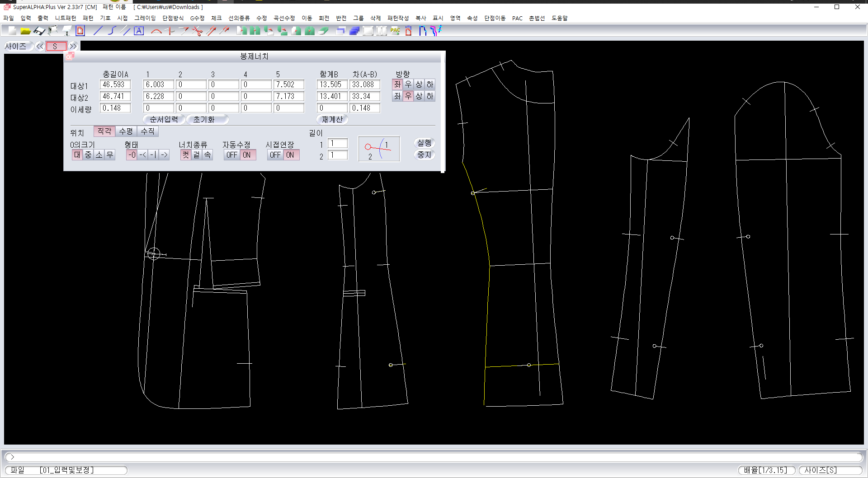Select the blue S-curve drawing tool

[112, 31]
